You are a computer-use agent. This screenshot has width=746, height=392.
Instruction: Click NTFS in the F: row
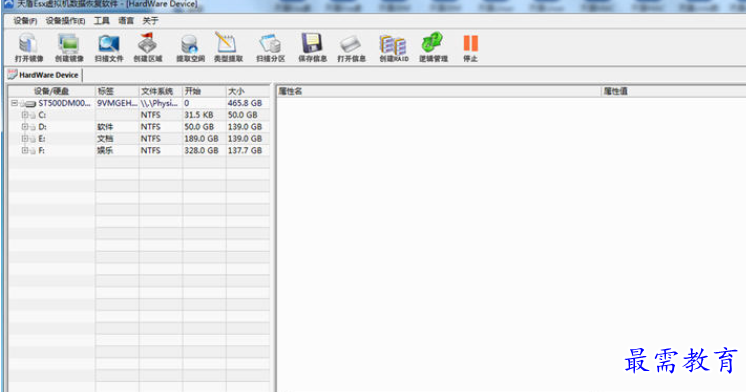point(150,151)
